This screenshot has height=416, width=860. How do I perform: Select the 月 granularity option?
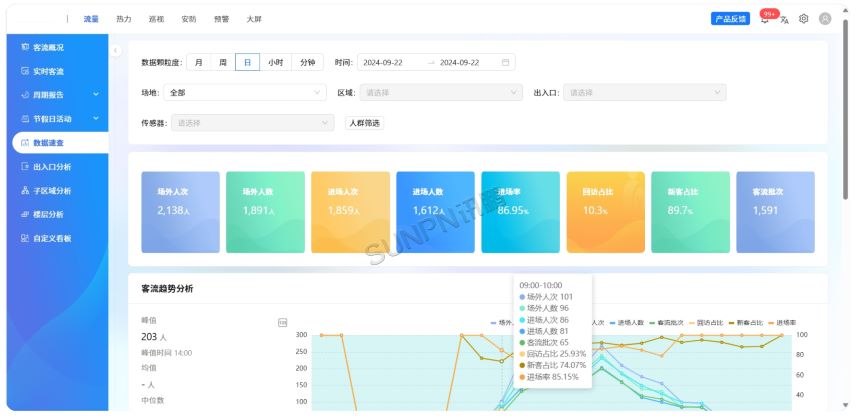tap(199, 63)
